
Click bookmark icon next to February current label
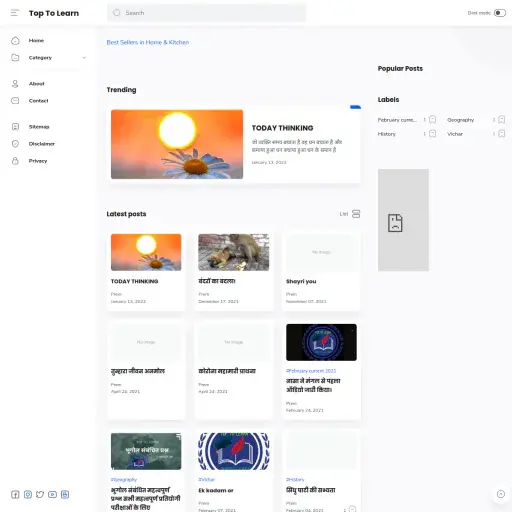432,120
